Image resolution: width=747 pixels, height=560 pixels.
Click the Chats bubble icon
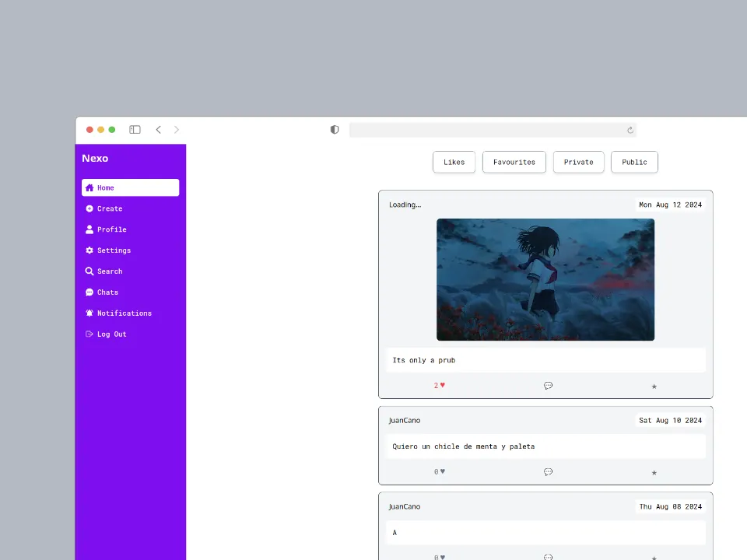click(x=89, y=292)
